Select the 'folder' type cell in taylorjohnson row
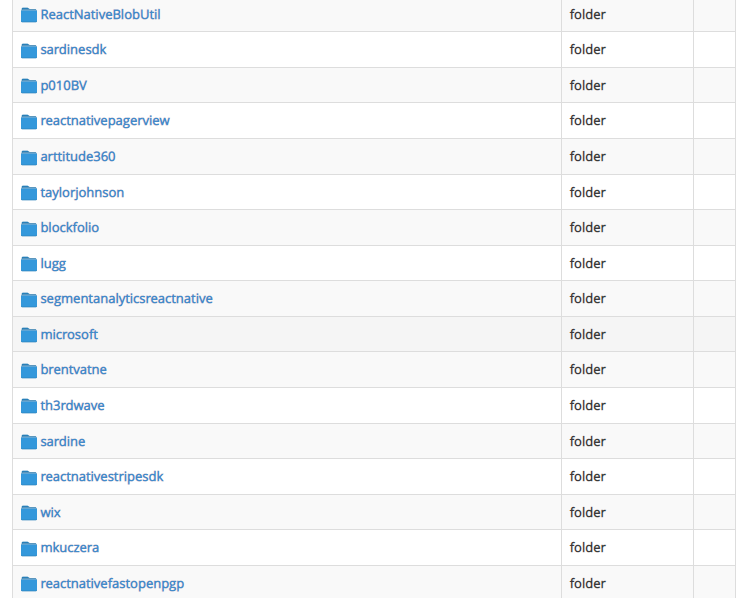 pos(627,192)
